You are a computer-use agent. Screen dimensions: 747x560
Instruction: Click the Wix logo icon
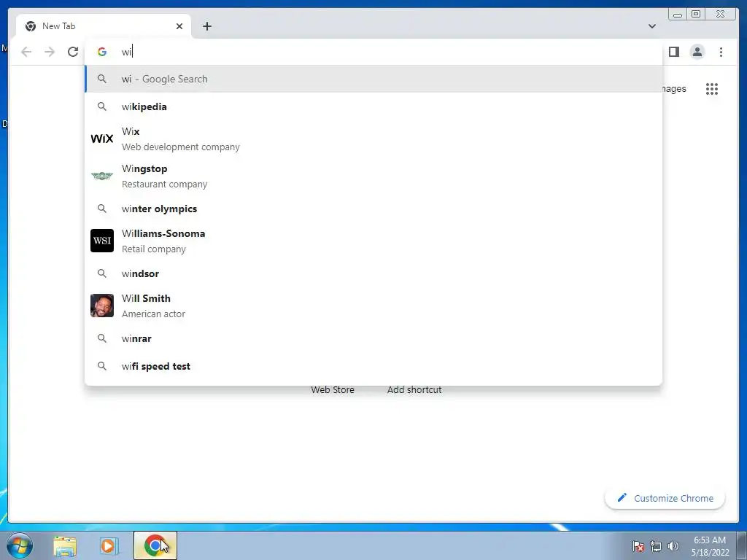click(102, 139)
